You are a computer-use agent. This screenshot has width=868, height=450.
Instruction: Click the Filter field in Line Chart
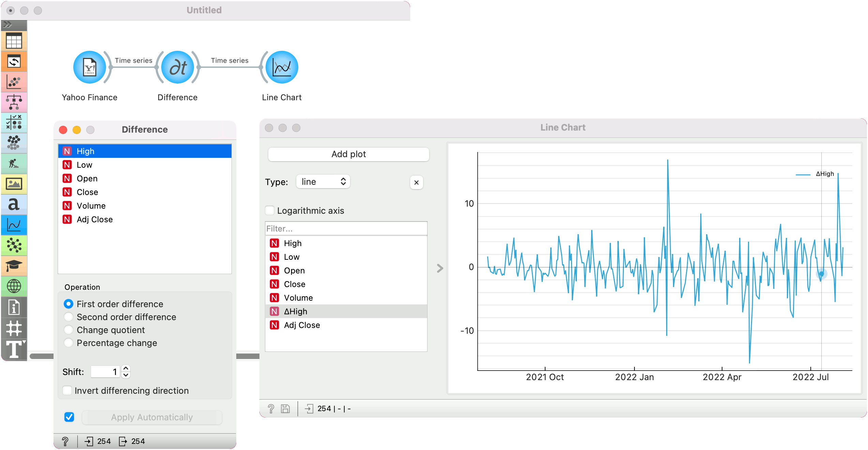click(346, 228)
